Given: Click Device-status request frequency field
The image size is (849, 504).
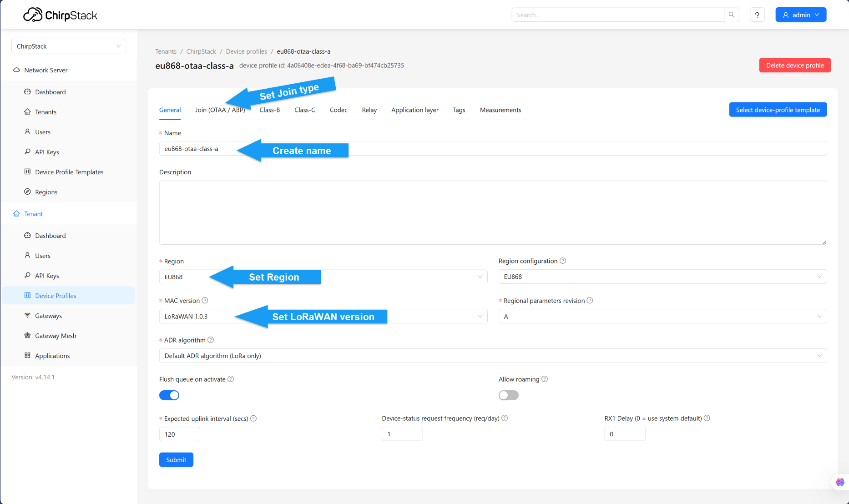Looking at the screenshot, I should point(402,434).
